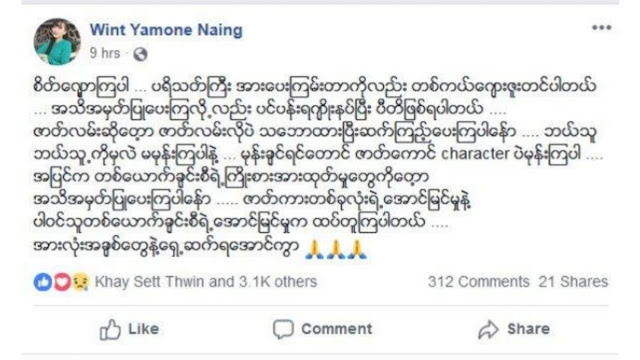Image resolution: width=640 pixels, height=360 pixels.
Task: Click the red heart reaction icon
Action: (62, 282)
